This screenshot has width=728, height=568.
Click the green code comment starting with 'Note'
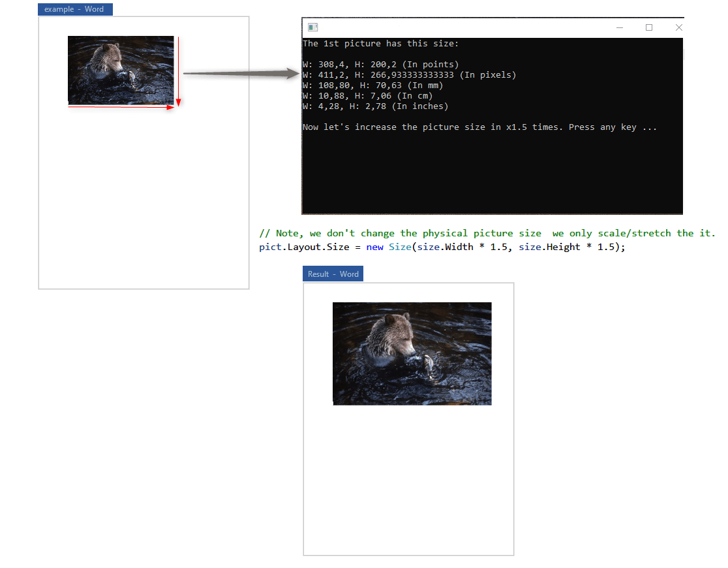[x=487, y=234]
